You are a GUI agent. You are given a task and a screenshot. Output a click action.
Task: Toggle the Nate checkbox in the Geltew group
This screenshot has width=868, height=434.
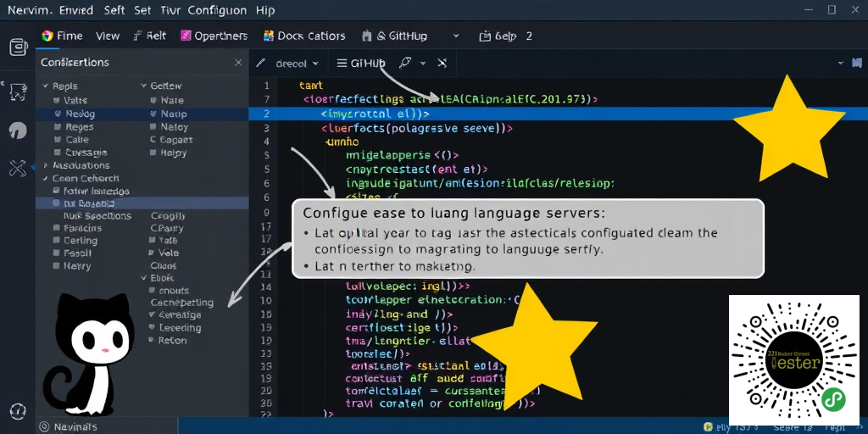tap(153, 100)
